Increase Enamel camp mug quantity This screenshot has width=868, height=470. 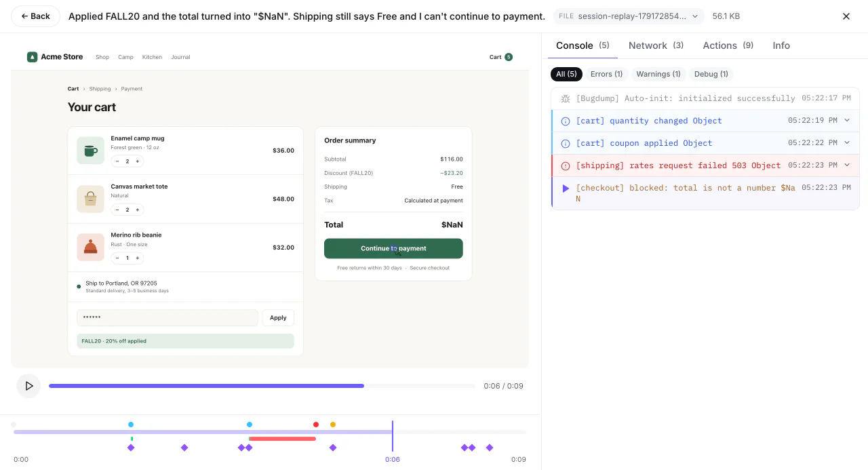click(x=138, y=161)
